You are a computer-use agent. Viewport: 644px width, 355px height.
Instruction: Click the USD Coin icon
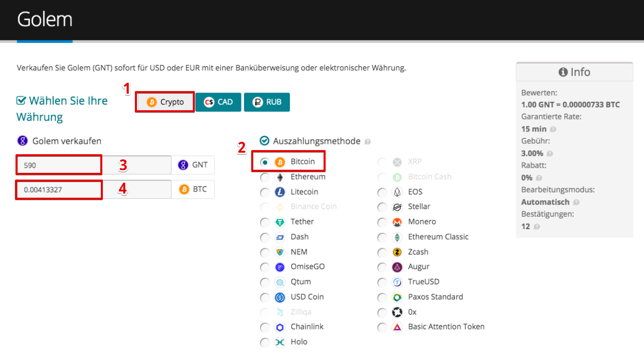[280, 297]
